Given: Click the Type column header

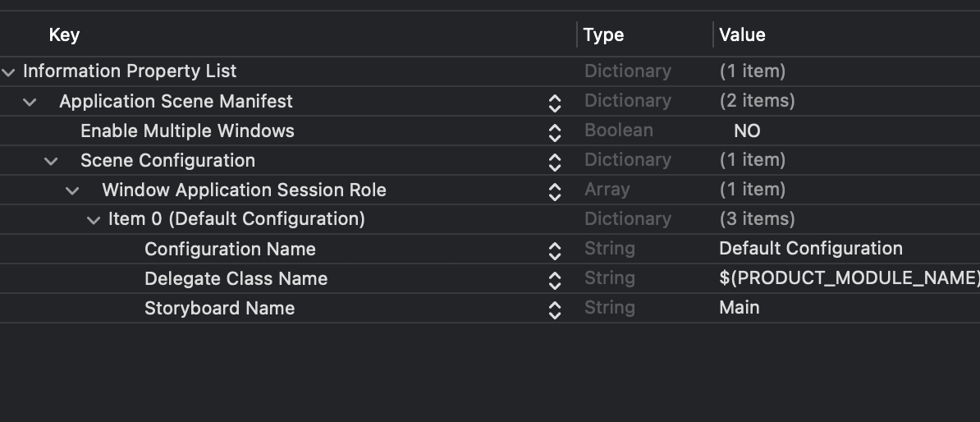Looking at the screenshot, I should pos(603,35).
